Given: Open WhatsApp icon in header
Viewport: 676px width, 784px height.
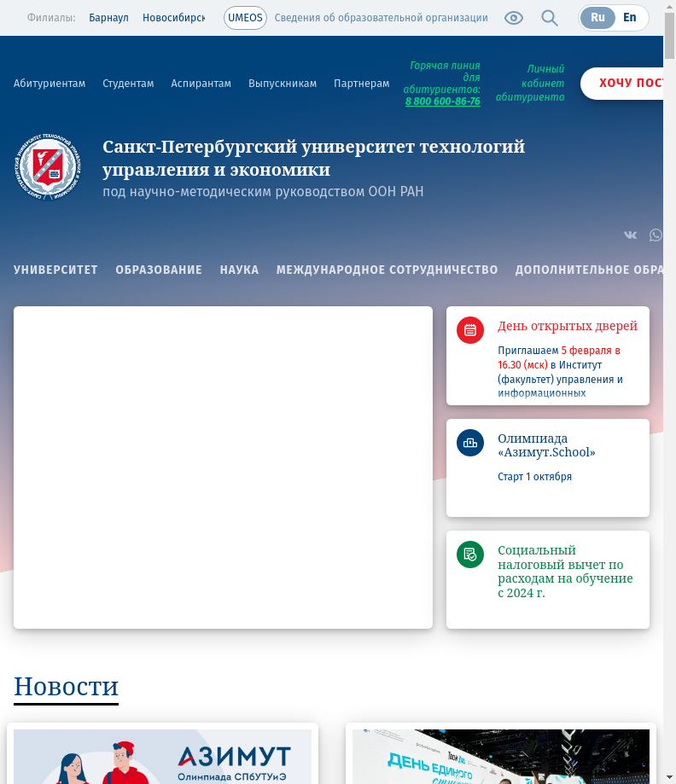Looking at the screenshot, I should (656, 235).
